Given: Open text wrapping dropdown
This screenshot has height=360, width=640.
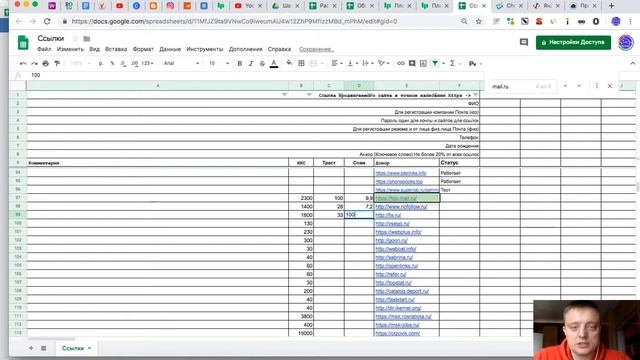Looking at the screenshot, I should [368, 63].
